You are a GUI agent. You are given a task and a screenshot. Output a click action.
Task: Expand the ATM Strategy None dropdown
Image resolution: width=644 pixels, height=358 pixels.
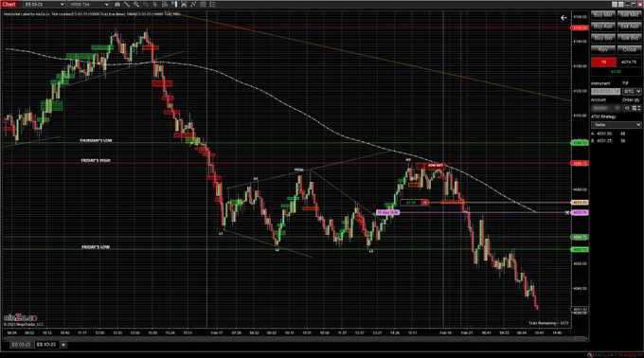(x=617, y=124)
